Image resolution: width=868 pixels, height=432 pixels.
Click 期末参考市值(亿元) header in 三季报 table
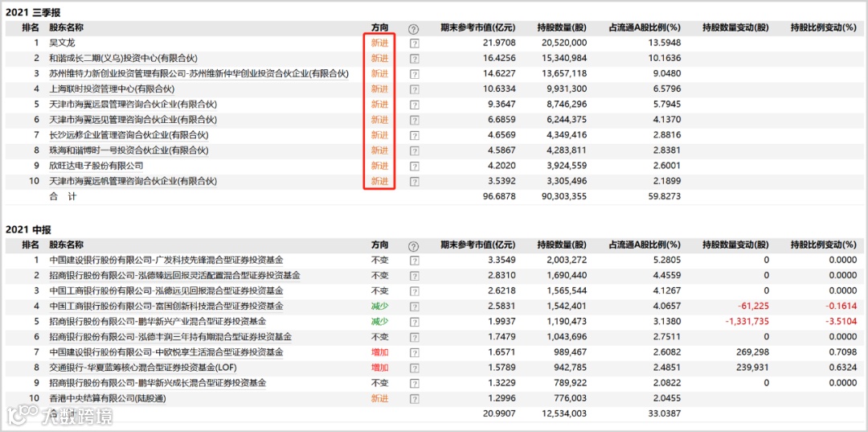(477, 27)
